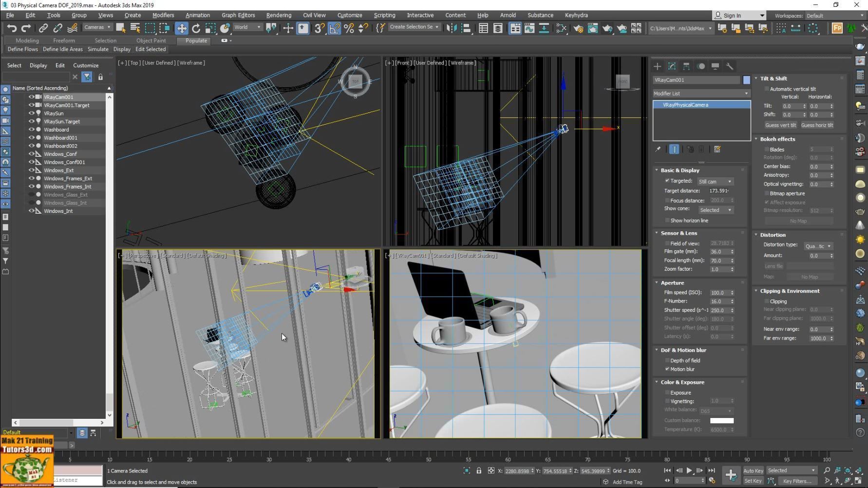The image size is (868, 488).
Task: Open the Graph Editors menu
Action: click(x=238, y=16)
